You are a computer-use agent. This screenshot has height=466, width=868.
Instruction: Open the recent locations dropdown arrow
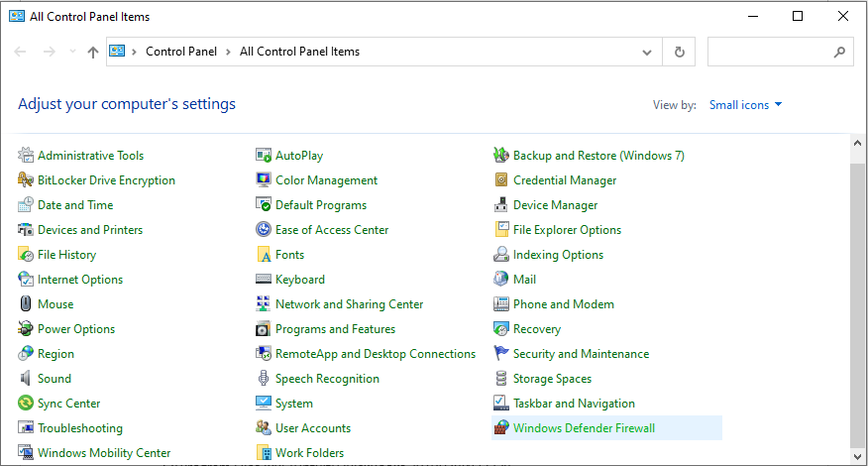point(72,52)
